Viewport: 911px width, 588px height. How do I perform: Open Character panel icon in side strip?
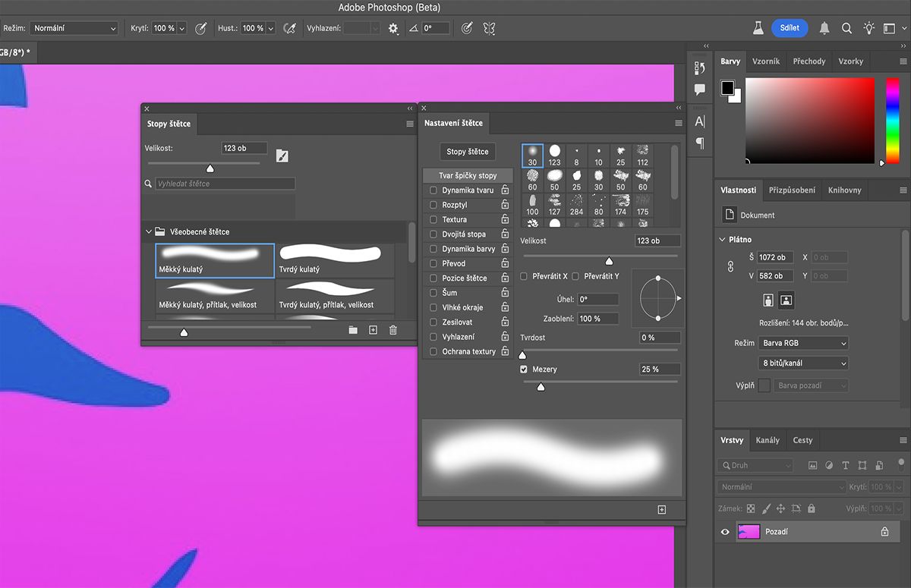[700, 121]
